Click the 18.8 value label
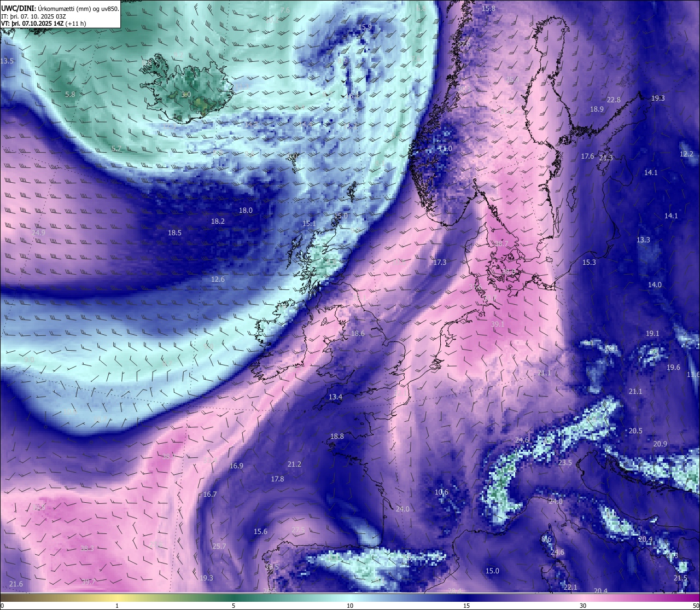The image size is (700, 610). click(x=337, y=437)
